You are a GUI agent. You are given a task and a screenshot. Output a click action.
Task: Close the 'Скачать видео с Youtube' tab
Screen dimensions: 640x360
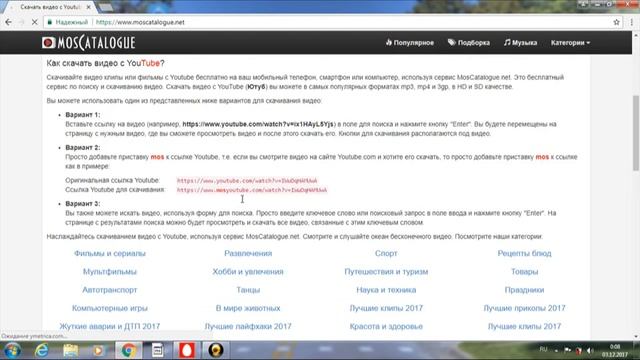(x=89, y=7)
